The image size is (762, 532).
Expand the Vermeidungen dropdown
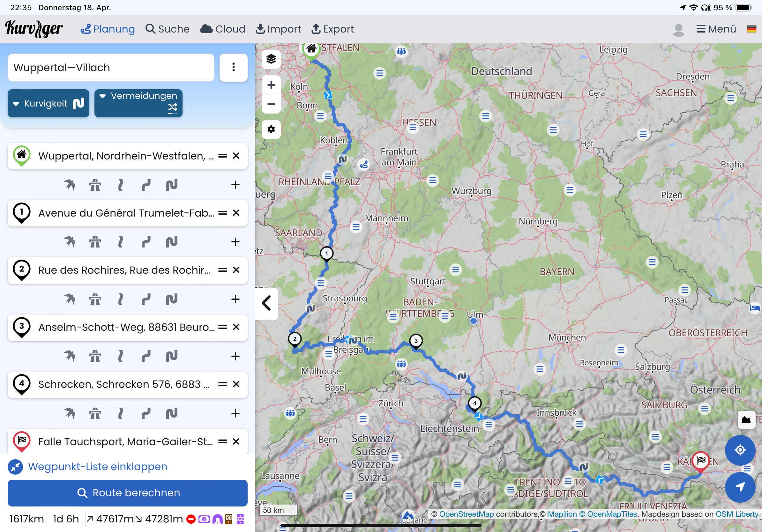138,103
